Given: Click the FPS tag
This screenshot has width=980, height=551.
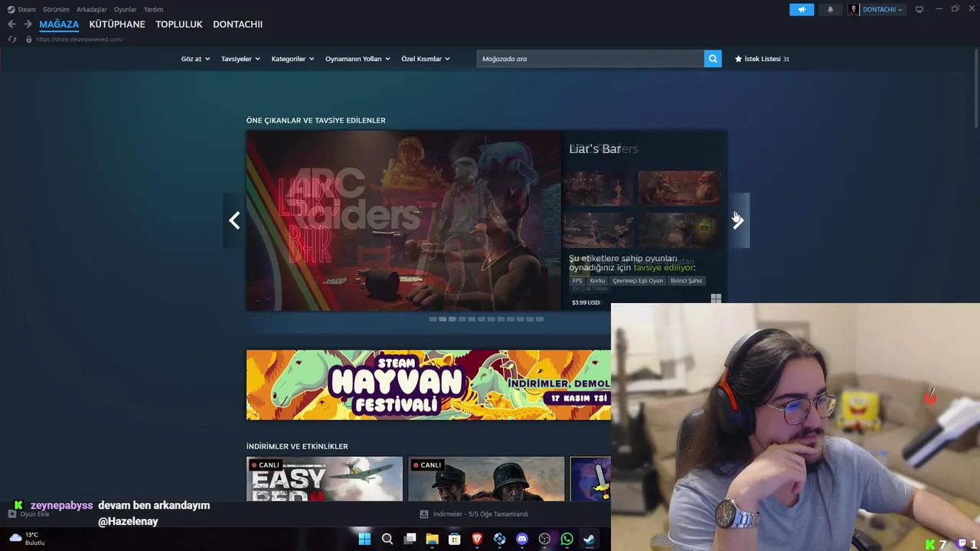Looking at the screenshot, I should tap(577, 281).
